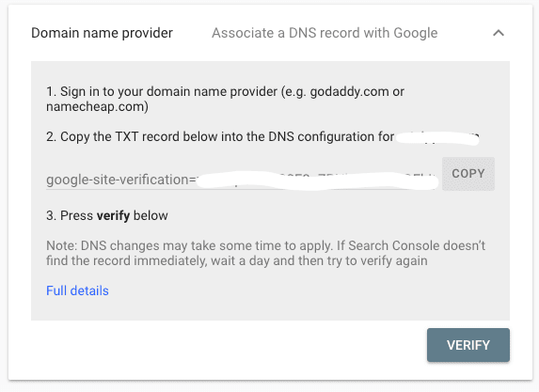Click the DNS changes note paragraph

pos(265,253)
